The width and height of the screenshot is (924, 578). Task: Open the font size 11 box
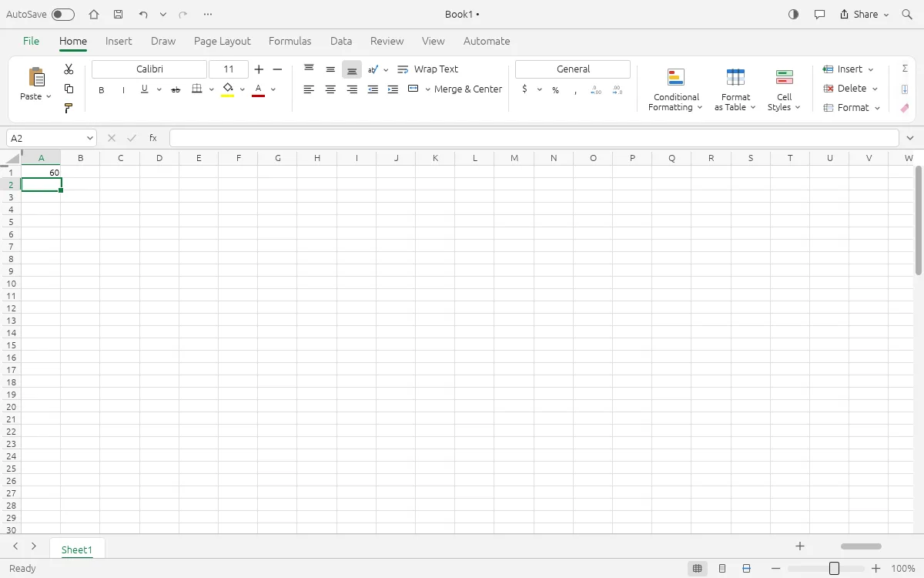tap(229, 69)
